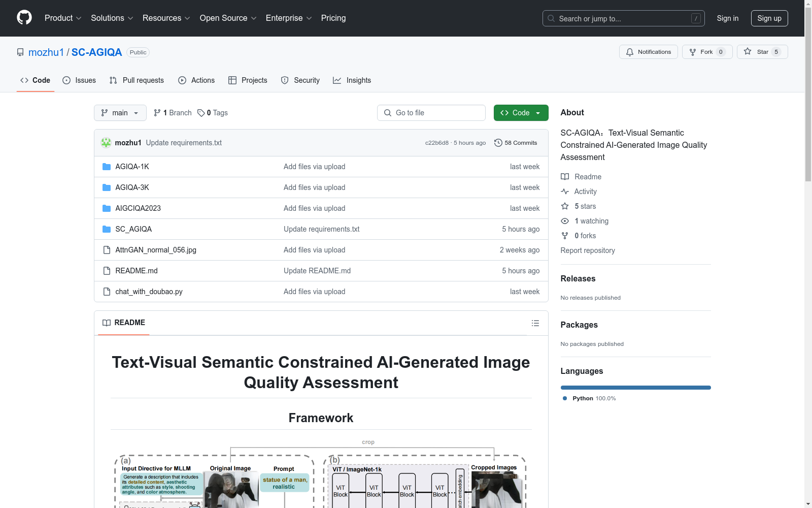Open the Enterprise dropdown

(x=289, y=18)
